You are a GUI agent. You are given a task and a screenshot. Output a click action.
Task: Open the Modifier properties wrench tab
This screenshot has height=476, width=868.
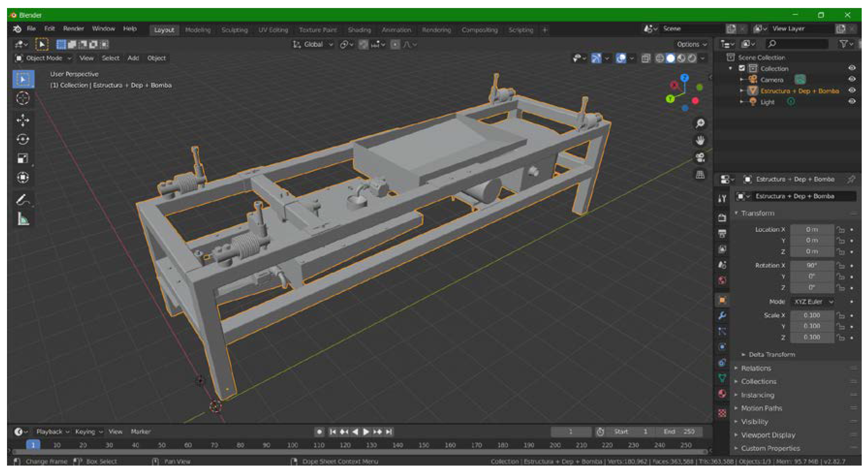[722, 316]
